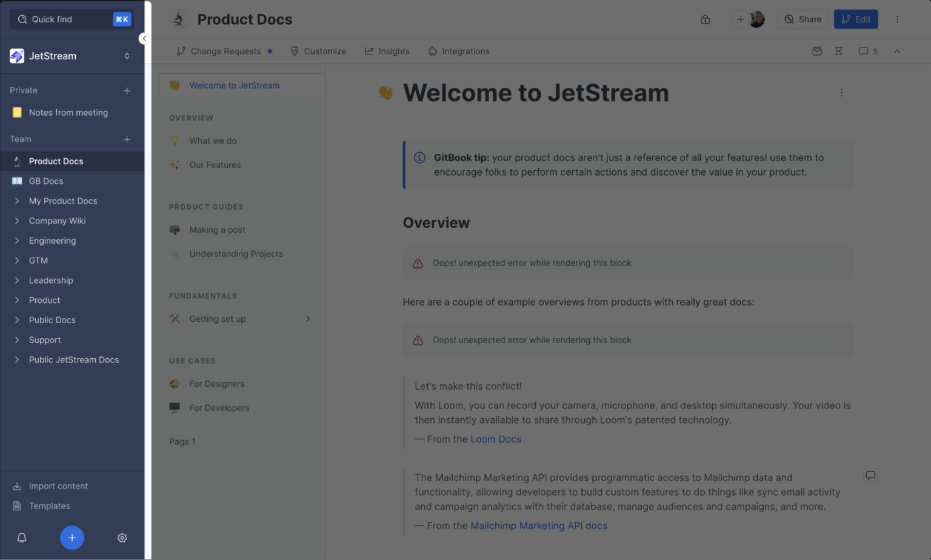931x560 pixels.
Task: Open Insights analytics chart icon
Action: point(370,51)
